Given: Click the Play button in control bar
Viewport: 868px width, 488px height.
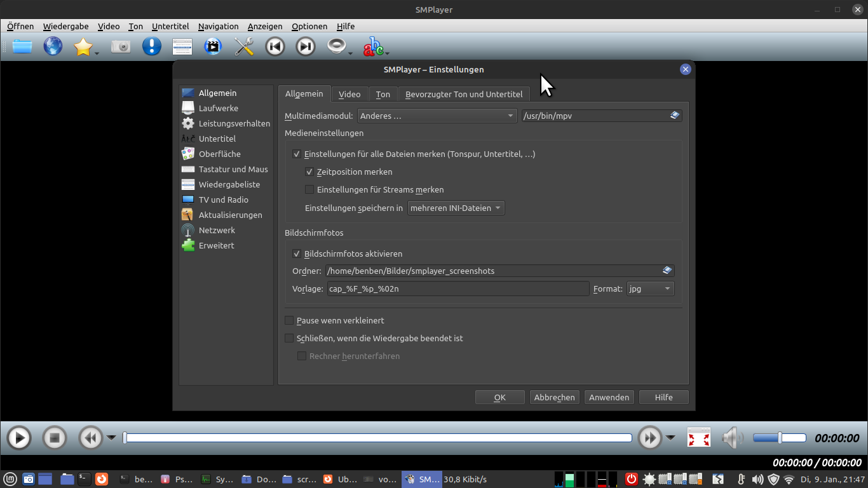Looking at the screenshot, I should pyautogui.click(x=19, y=438).
